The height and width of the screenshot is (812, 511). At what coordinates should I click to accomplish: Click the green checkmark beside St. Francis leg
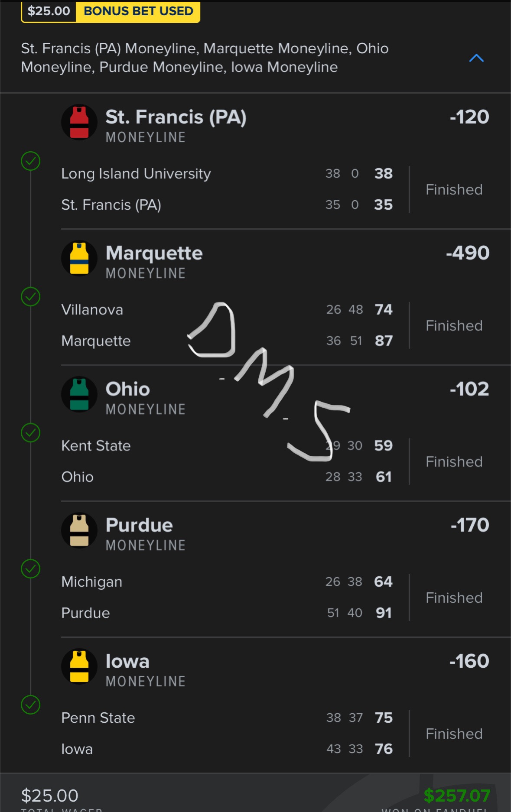(x=31, y=161)
